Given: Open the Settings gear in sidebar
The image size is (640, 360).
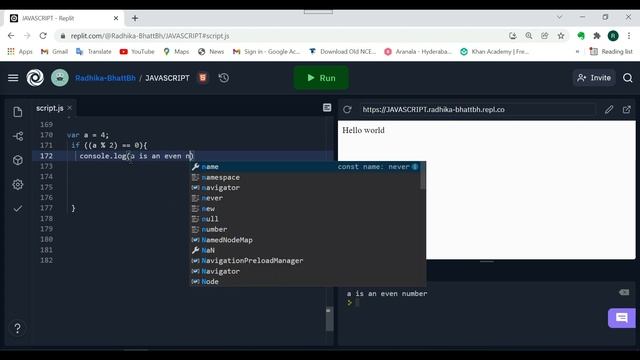Looking at the screenshot, I should (x=18, y=184).
